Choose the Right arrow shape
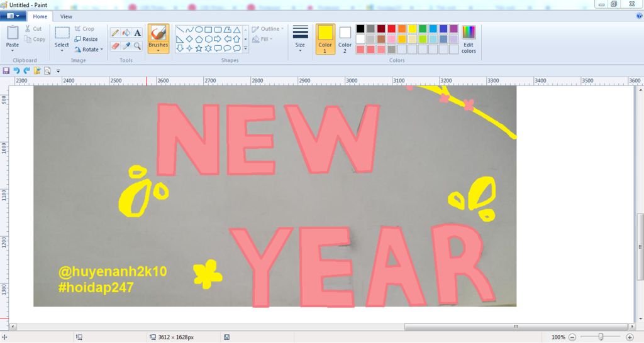The image size is (644, 343). click(x=218, y=39)
